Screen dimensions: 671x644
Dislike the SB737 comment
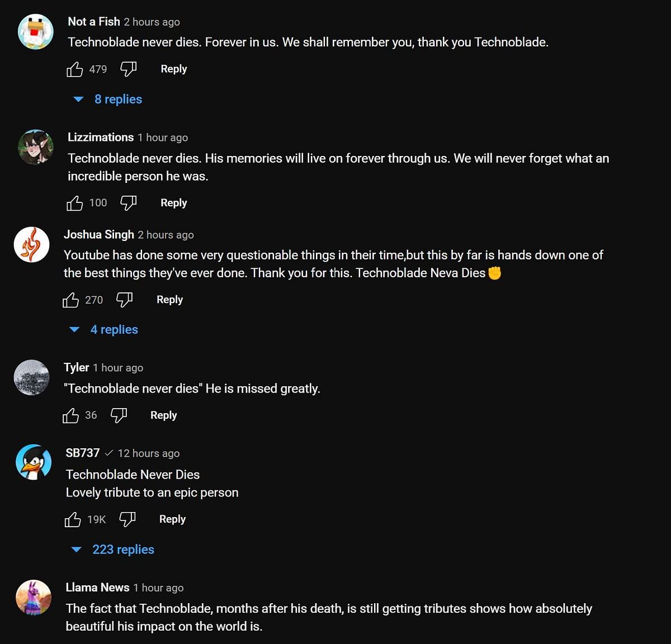[127, 519]
